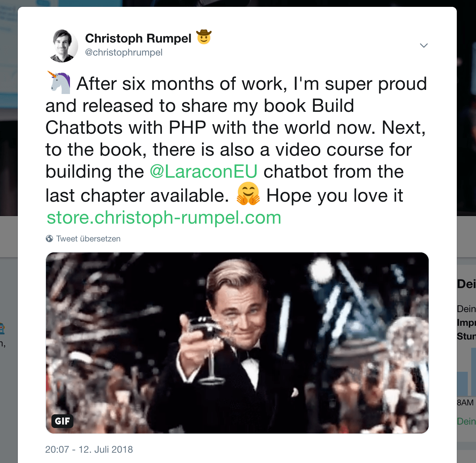Click Tweet übersetzen to translate tweet

click(x=88, y=239)
